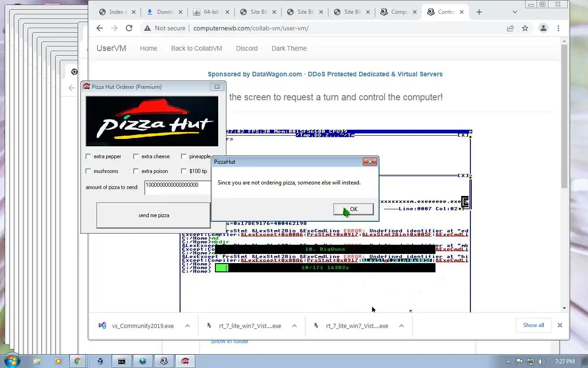
Task: Switch to the 'Downl' browser tab
Action: tap(164, 12)
